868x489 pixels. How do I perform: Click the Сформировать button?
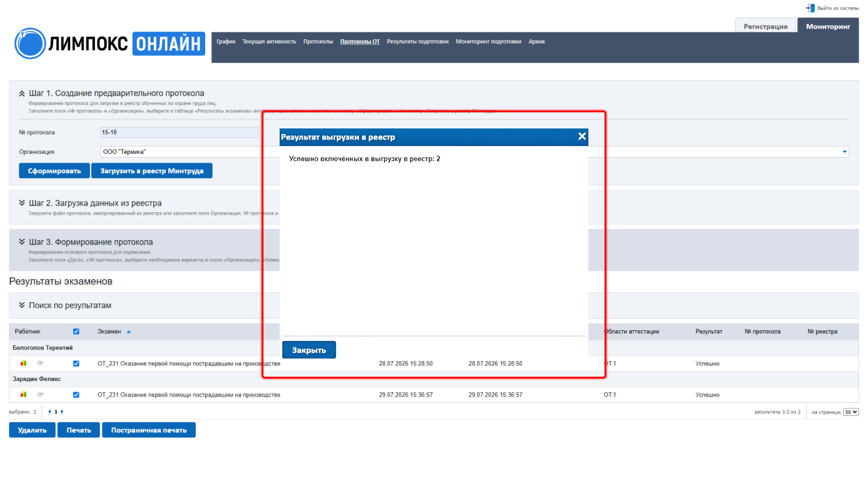tap(55, 171)
